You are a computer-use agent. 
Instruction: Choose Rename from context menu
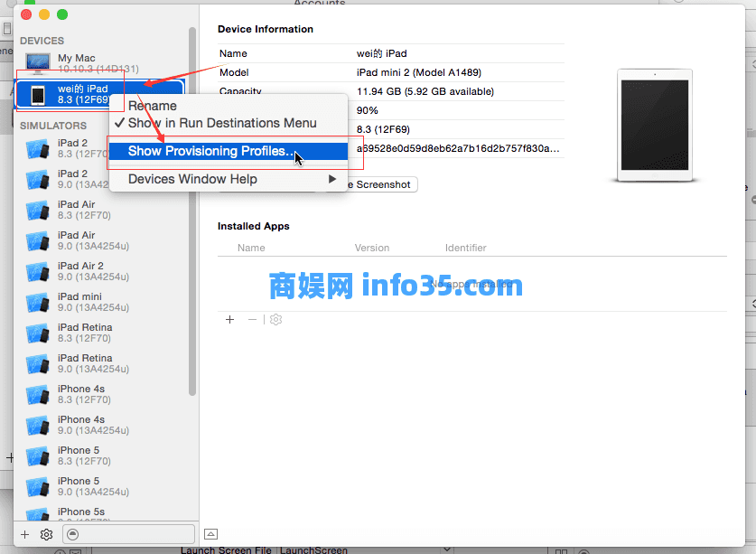click(153, 106)
